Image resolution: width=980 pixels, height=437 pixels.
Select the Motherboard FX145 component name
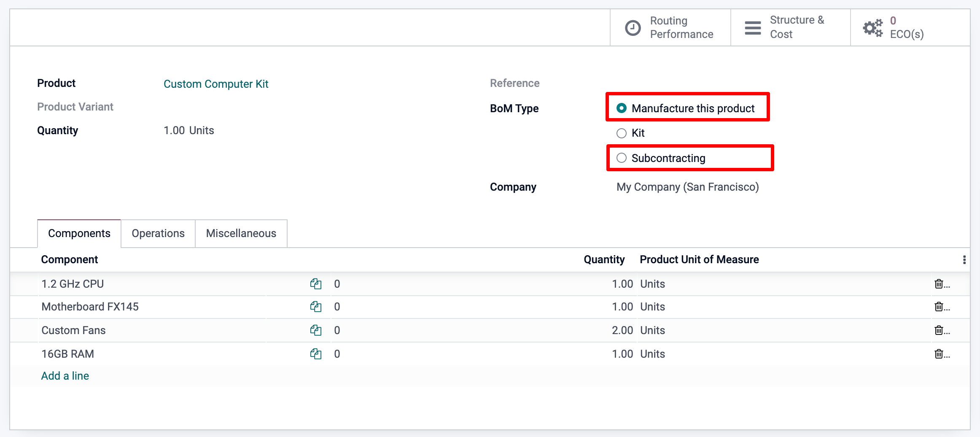[x=90, y=307]
